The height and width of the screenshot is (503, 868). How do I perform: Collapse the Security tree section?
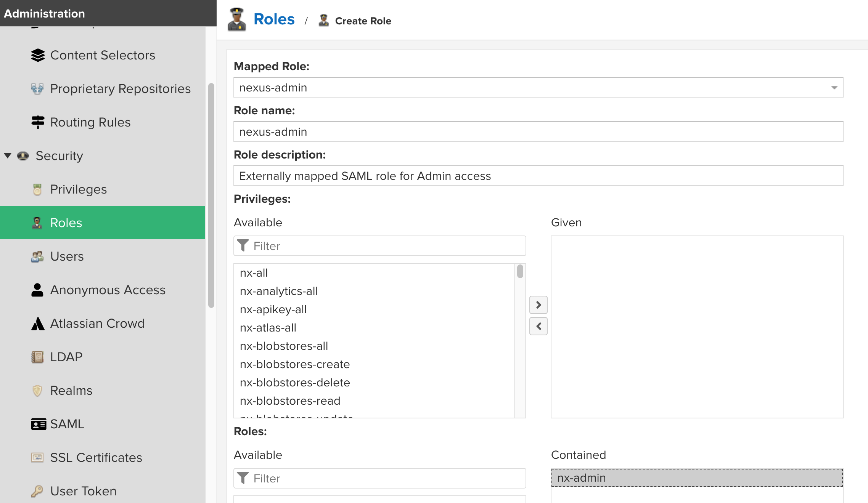(x=8, y=156)
